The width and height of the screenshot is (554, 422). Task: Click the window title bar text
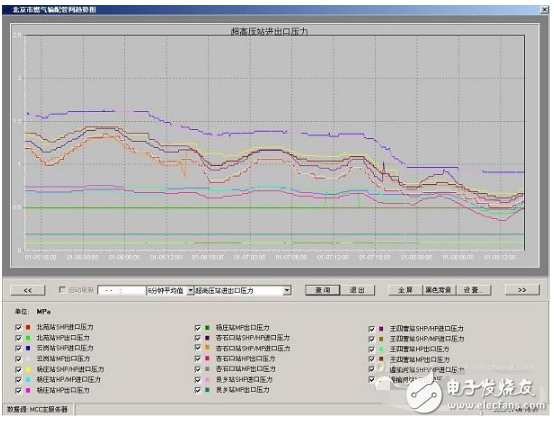[x=54, y=10]
